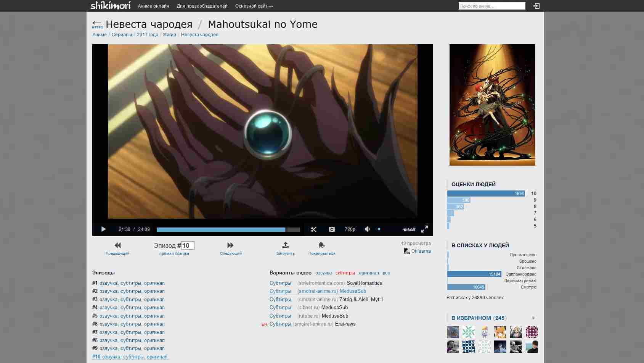Select MedusaSub subtitles on smotret-anime.ru
This screenshot has width=644, height=363.
click(x=318, y=291)
